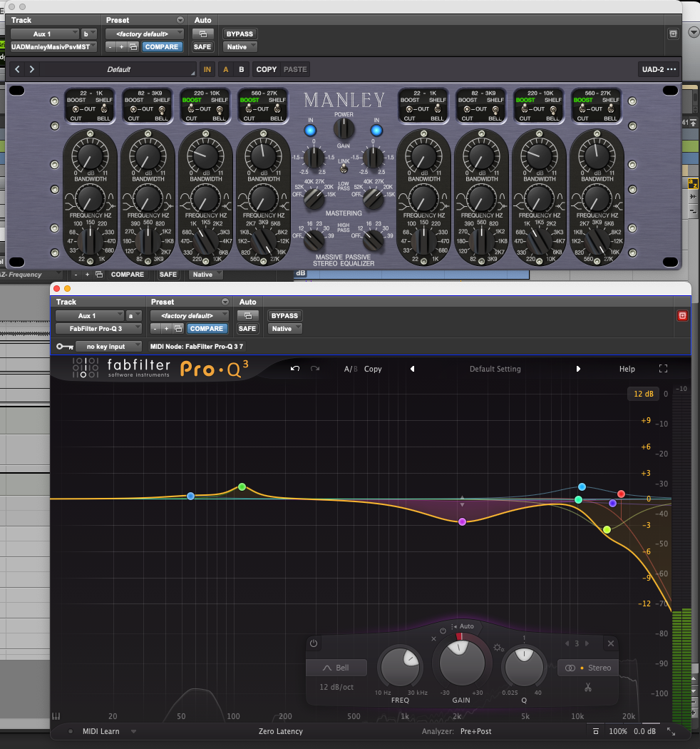Open Bell filter shape dropdown

click(x=336, y=668)
